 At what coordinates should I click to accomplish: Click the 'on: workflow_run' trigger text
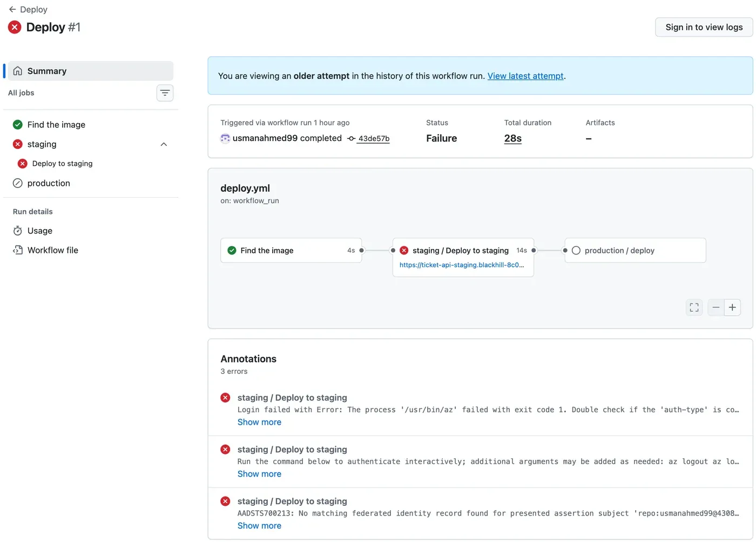point(249,200)
